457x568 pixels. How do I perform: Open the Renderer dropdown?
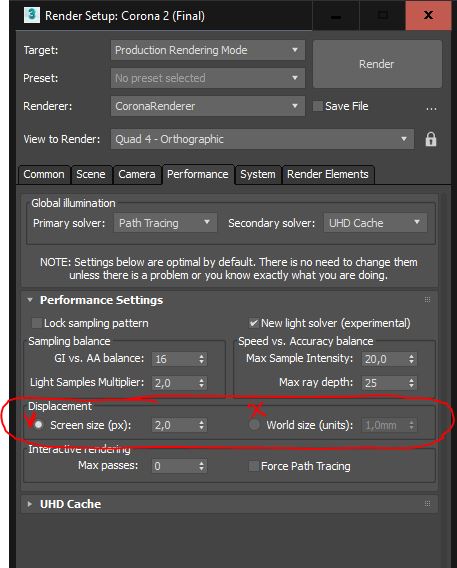click(207, 106)
